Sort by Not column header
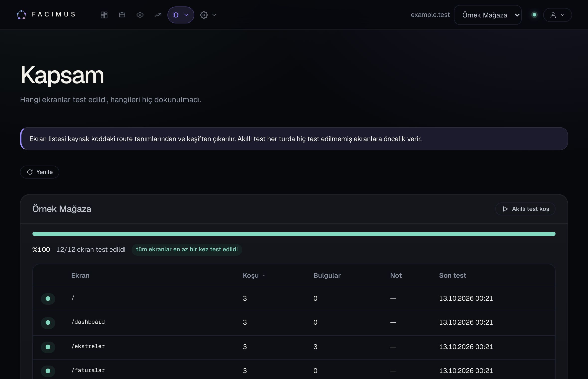This screenshot has height=379, width=588. pyautogui.click(x=396, y=276)
